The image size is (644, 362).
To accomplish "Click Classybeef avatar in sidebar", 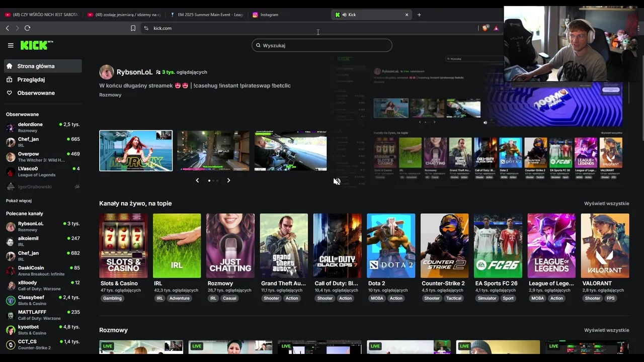I will [x=11, y=301].
